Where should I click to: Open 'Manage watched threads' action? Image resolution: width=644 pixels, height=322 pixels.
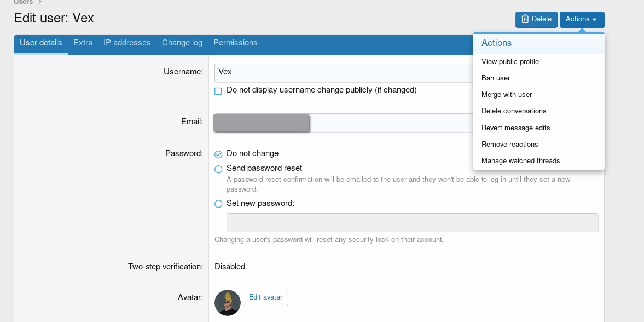coord(520,161)
